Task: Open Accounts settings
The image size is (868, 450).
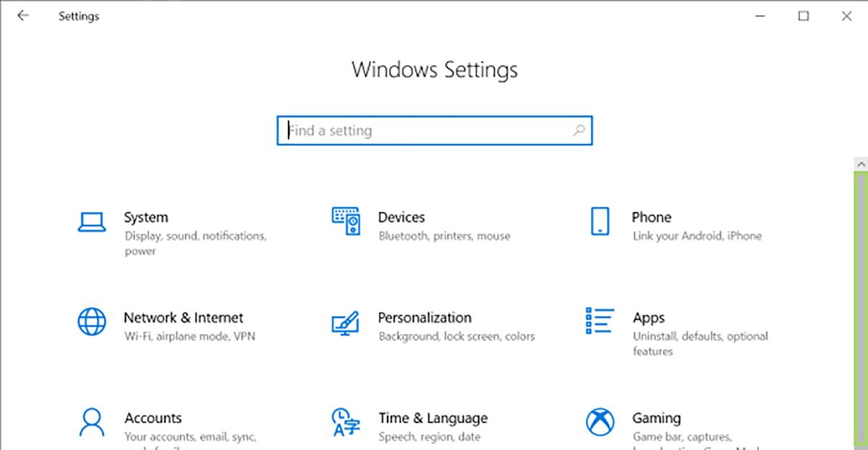Action: 153,418
